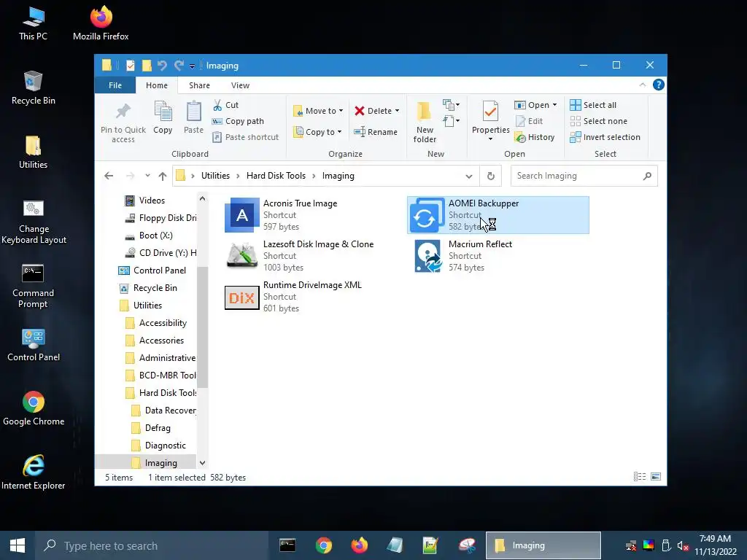Switch to details view icon in status bar
This screenshot has height=560, width=747.
(640, 477)
